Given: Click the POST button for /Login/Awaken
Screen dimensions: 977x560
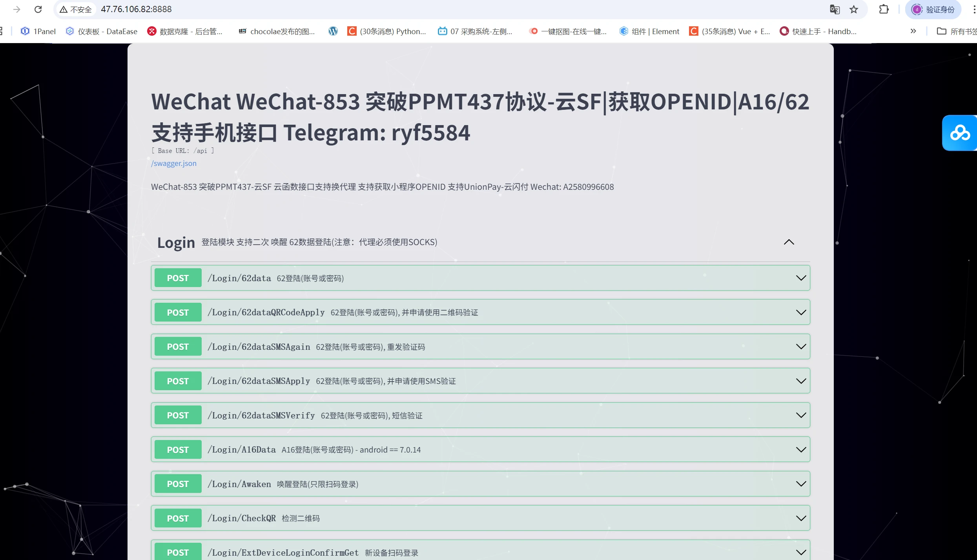Looking at the screenshot, I should [177, 484].
